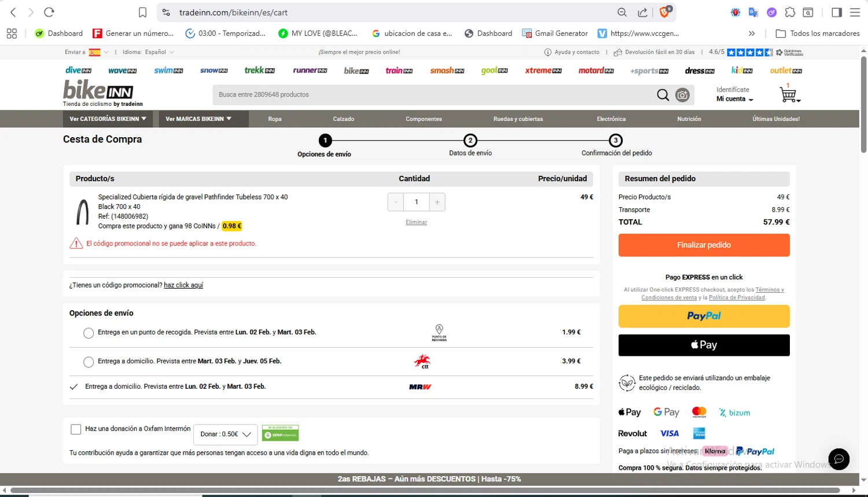Click the motardinn store logo
868x497 pixels.
[596, 71]
